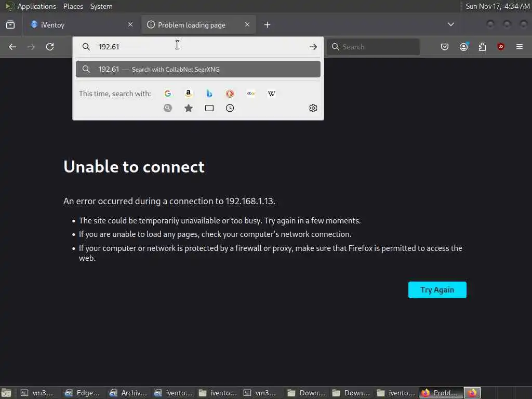Reload the current page
Image resolution: width=532 pixels, height=399 pixels.
tap(50, 47)
